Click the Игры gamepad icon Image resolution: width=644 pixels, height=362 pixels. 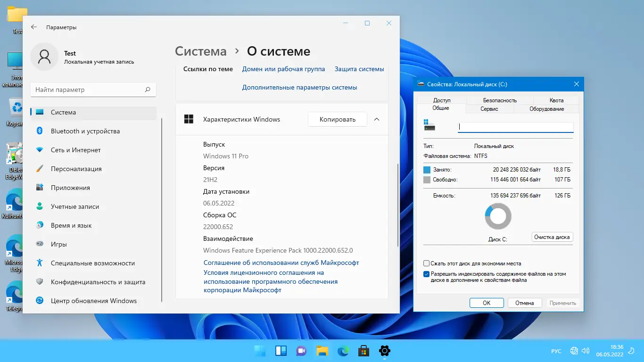pyautogui.click(x=40, y=244)
